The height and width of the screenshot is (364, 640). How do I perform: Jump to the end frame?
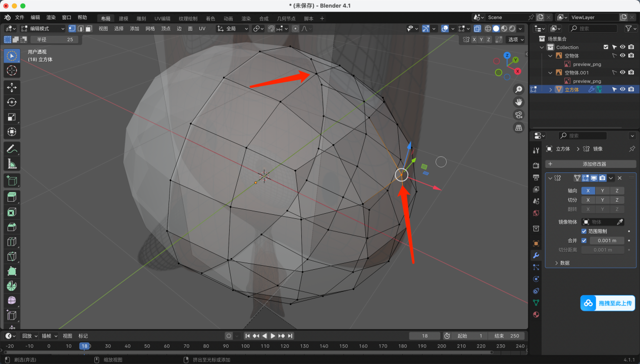(x=290, y=336)
